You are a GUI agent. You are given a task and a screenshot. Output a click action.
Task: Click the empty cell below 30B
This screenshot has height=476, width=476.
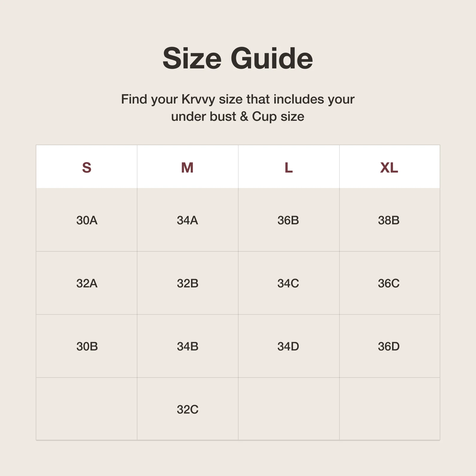[87, 409]
